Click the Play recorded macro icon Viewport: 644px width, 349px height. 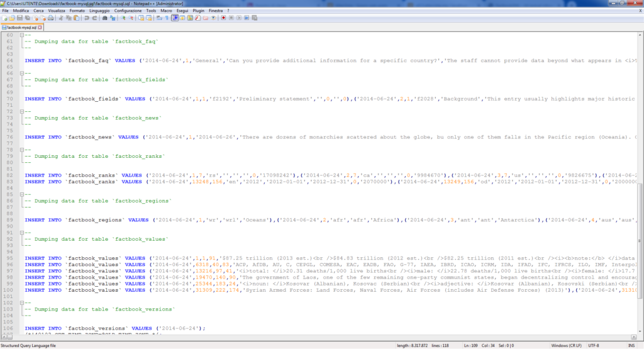(x=239, y=18)
